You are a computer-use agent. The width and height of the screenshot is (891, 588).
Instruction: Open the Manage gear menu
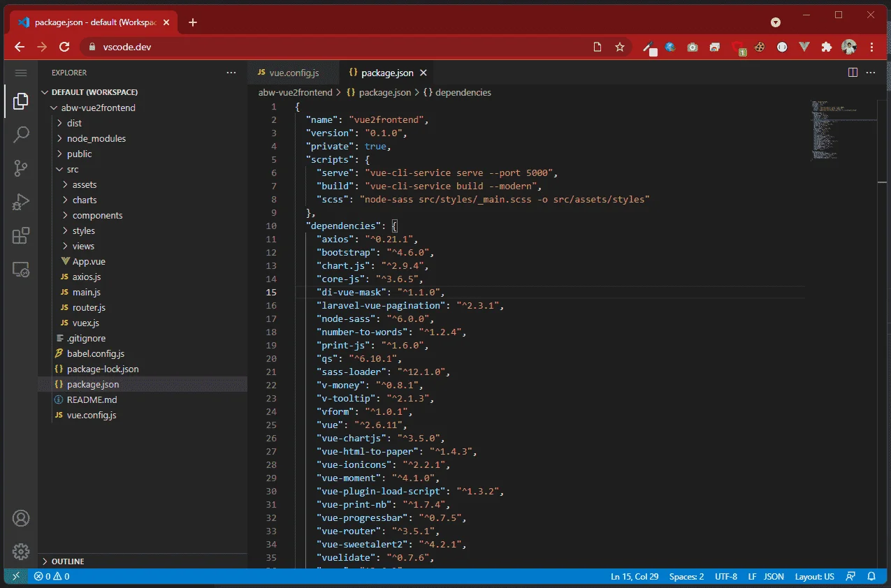tap(20, 551)
